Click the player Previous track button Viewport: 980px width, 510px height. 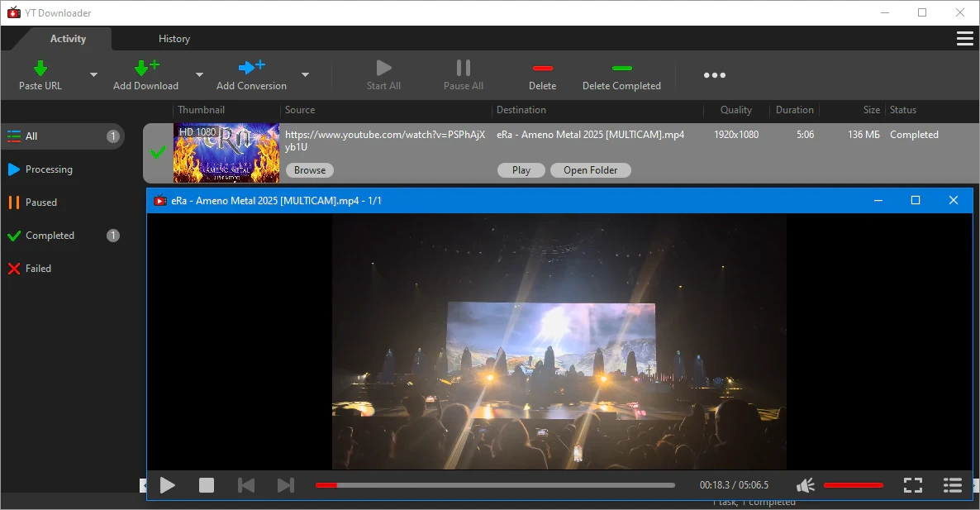point(246,485)
